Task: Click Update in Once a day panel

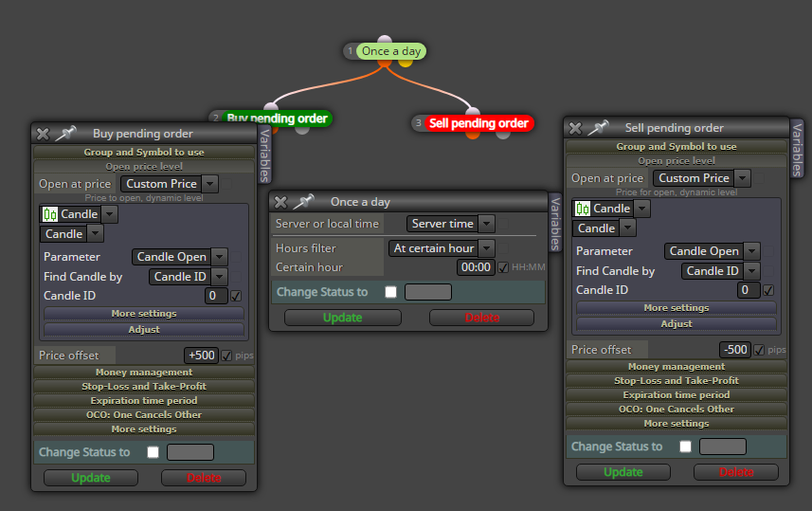Action: point(343,318)
